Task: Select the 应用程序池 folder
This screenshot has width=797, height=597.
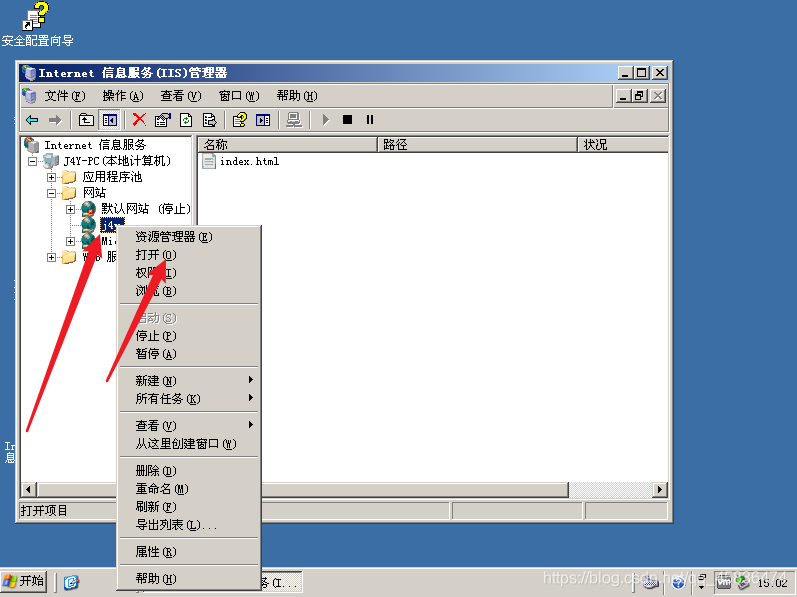Action: click(112, 177)
